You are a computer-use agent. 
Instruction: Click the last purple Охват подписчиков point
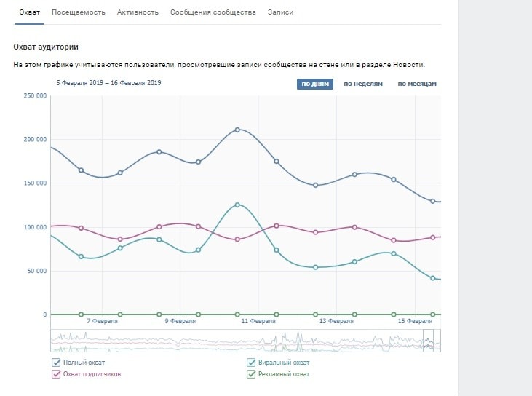pos(433,237)
